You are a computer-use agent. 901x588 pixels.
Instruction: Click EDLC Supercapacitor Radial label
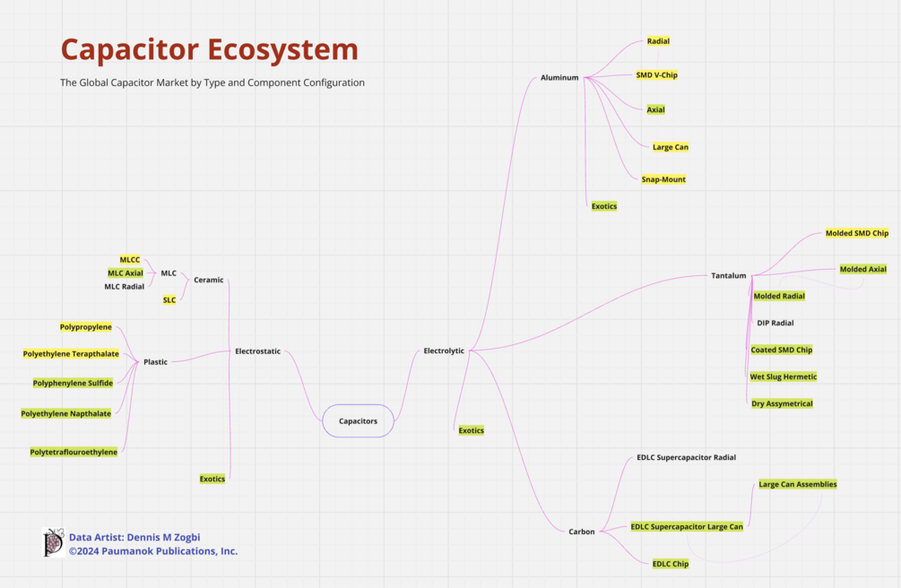pos(686,457)
